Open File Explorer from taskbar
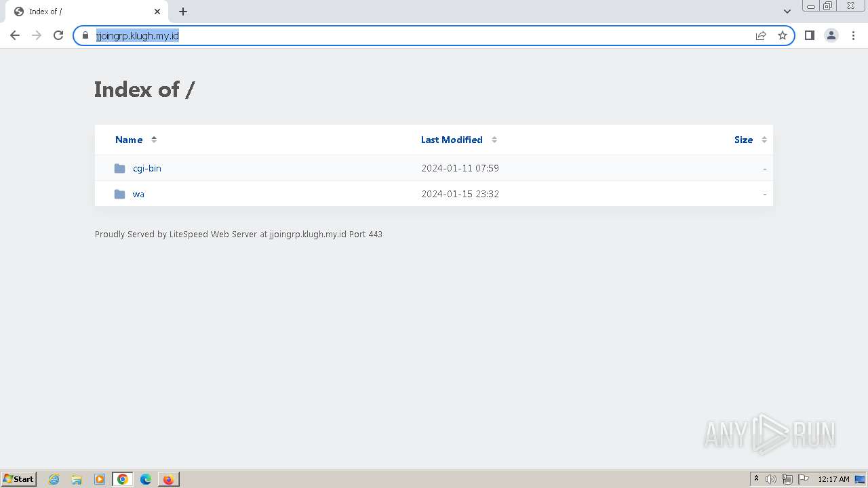Image resolution: width=868 pixels, height=488 pixels. tap(77, 479)
